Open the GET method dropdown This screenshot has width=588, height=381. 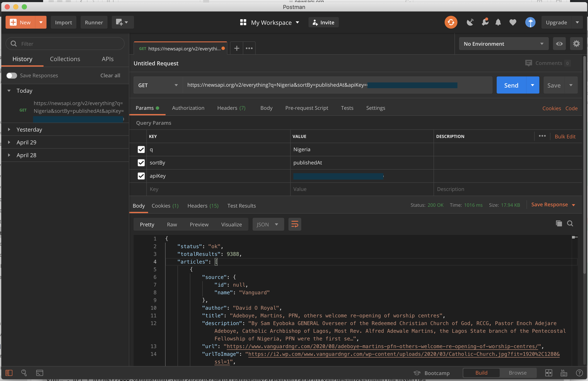[x=158, y=85]
